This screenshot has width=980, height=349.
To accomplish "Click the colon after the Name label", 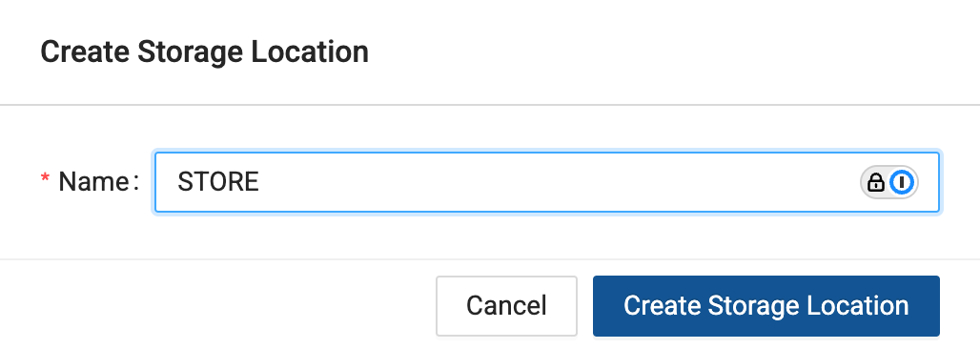I will click(x=135, y=183).
